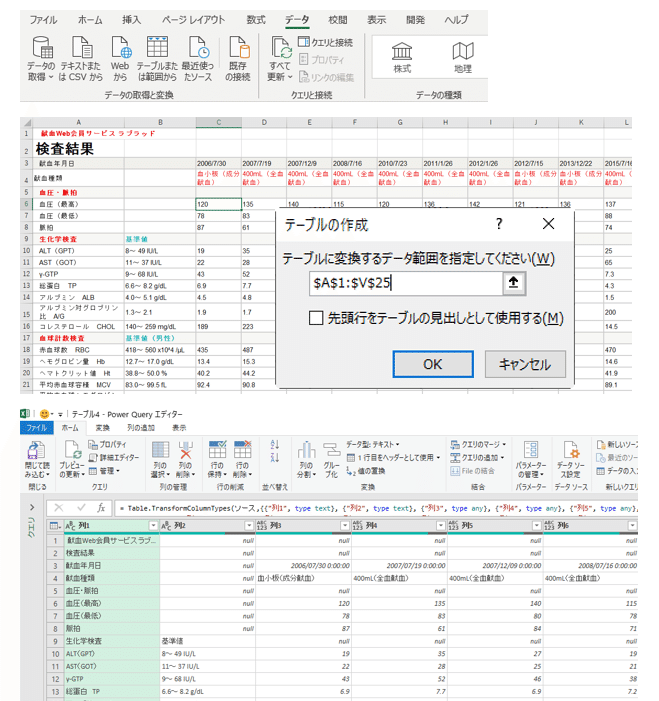Select row 9 生化学検査 in Power Query
Screen dimensions: 659x701
click(x=55, y=641)
